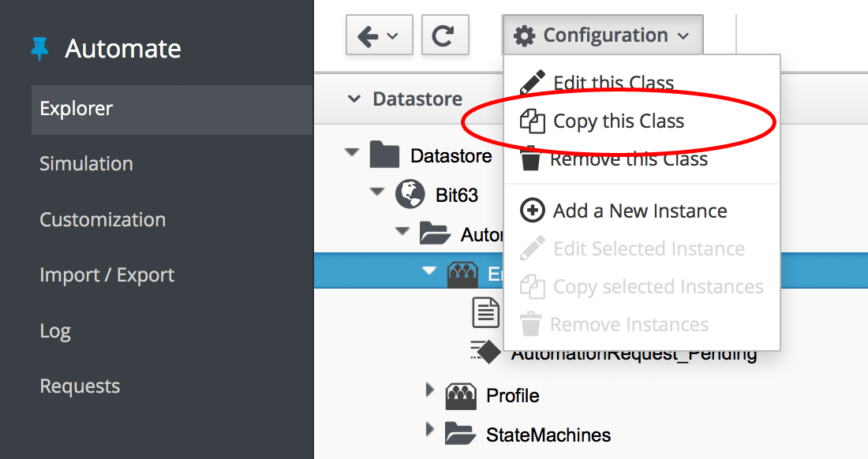Viewport: 868px width, 459px height.
Task: Go to Import / Export section
Action: (x=107, y=275)
